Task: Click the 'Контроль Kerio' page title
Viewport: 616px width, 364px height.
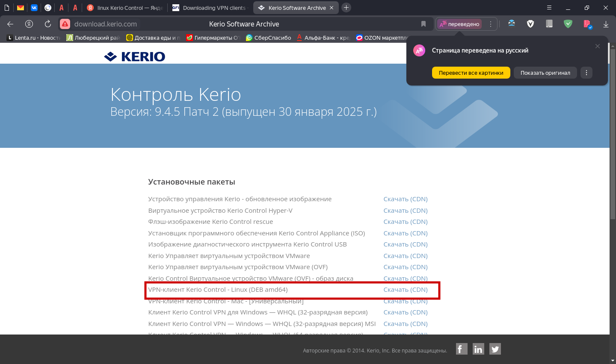Action: pos(176,94)
